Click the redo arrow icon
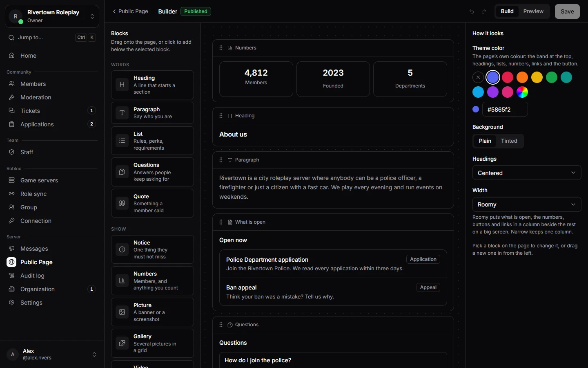 [x=484, y=11]
